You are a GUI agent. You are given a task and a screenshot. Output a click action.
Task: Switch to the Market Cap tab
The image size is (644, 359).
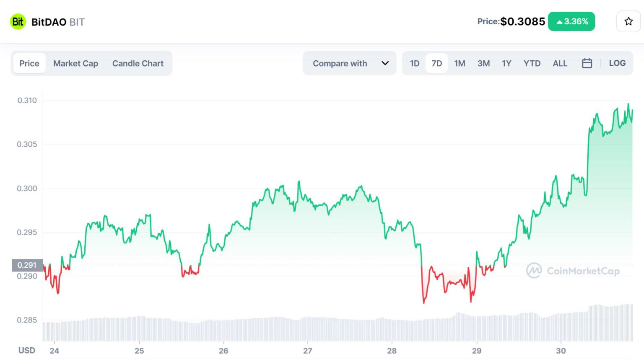(75, 63)
